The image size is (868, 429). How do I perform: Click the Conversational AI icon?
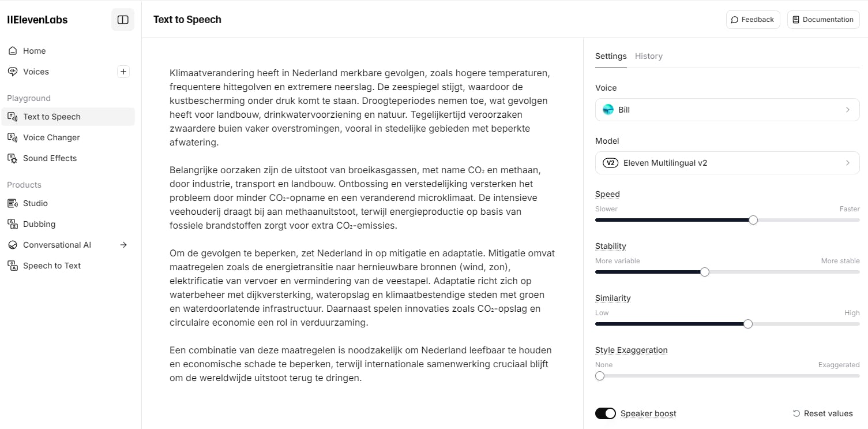click(x=13, y=245)
